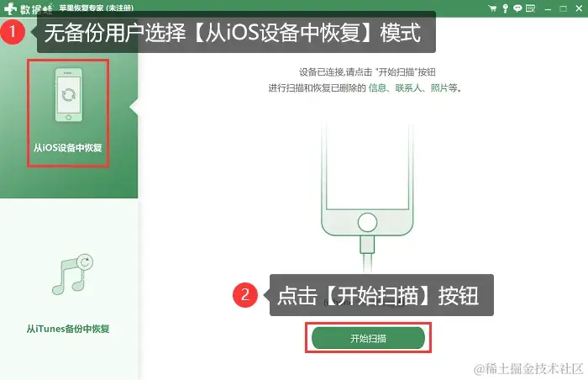This screenshot has width=588, height=380.
Task: Click the 信息 link
Action: point(377,88)
